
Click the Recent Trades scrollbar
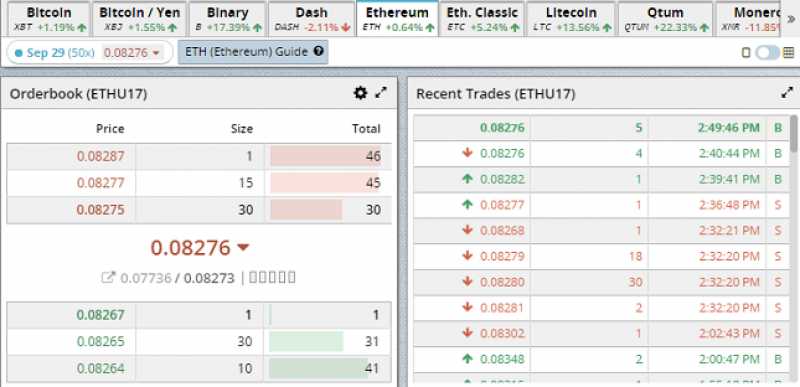(x=793, y=134)
